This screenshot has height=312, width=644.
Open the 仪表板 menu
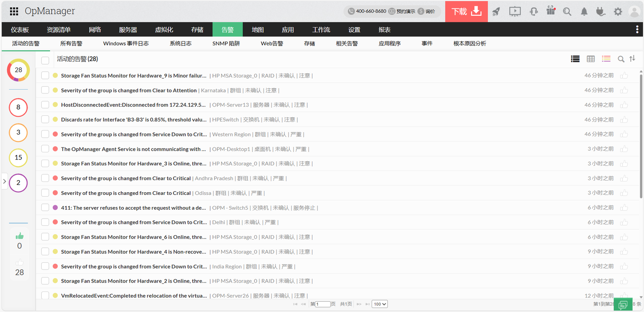click(20, 30)
